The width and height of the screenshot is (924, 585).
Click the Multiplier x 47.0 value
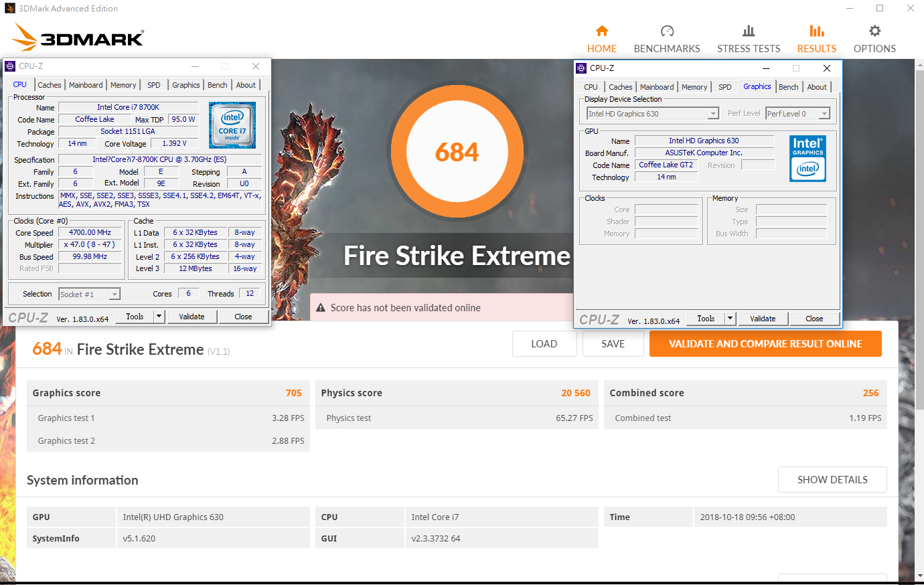[x=90, y=245]
